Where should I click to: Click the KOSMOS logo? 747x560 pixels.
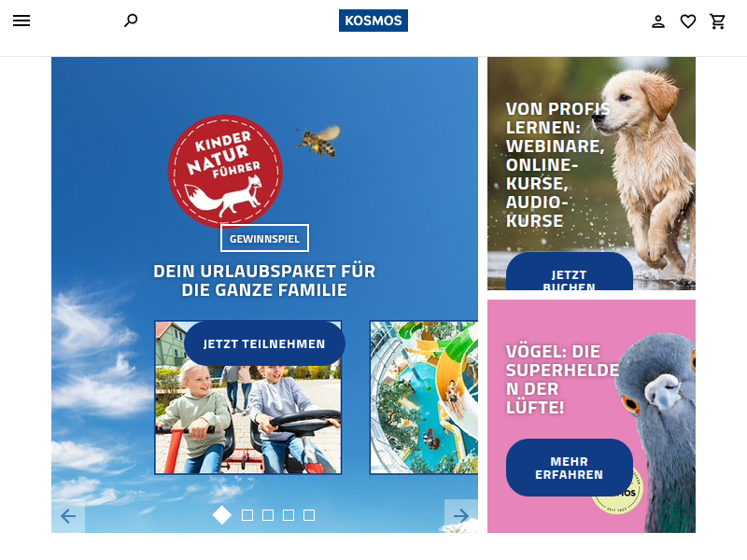(x=373, y=21)
